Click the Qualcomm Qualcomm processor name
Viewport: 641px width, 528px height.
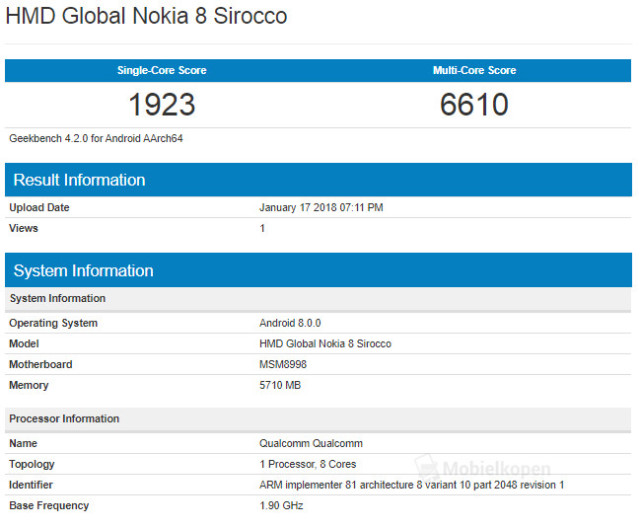[311, 443]
